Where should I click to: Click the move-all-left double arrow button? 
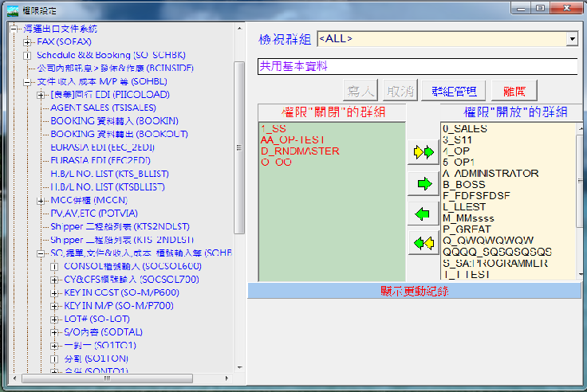[x=424, y=243]
